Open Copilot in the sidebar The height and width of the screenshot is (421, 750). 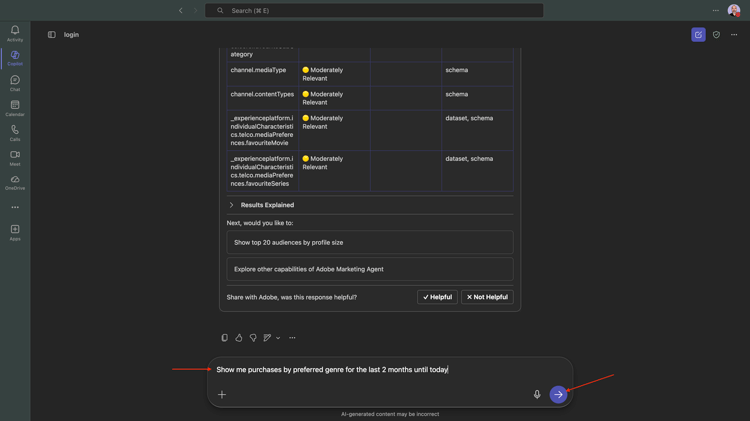tap(15, 58)
